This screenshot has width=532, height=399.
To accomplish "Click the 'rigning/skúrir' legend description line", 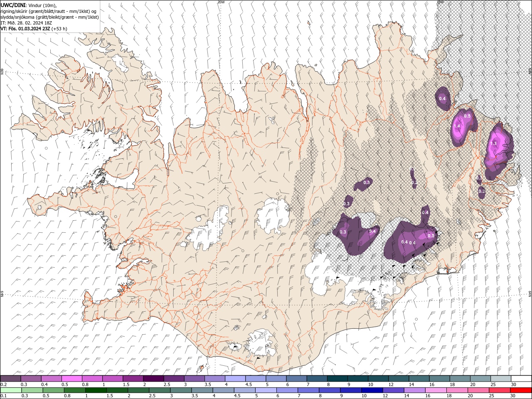I will coord(49,11).
